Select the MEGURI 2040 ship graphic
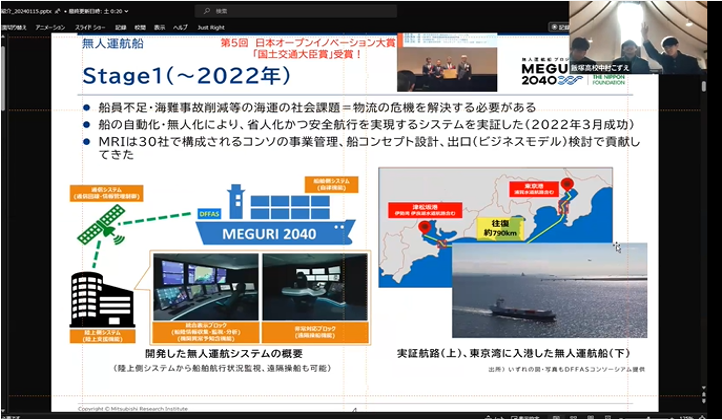This screenshot has height=420, width=722. 275,215
